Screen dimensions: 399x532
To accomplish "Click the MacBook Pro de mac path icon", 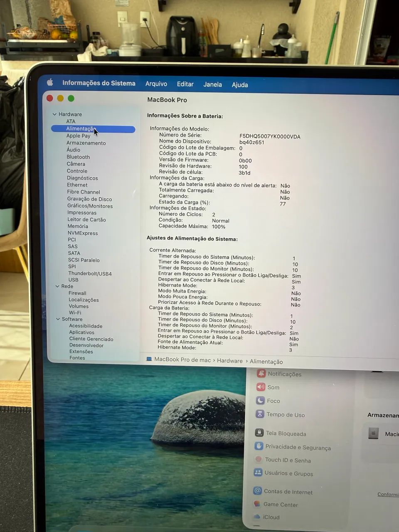I will [149, 359].
